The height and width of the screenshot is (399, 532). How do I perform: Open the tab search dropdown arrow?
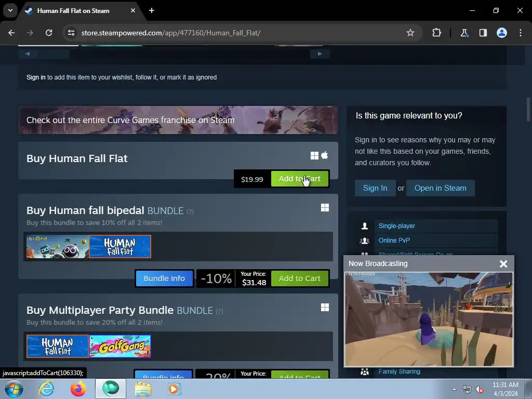pyautogui.click(x=10, y=10)
